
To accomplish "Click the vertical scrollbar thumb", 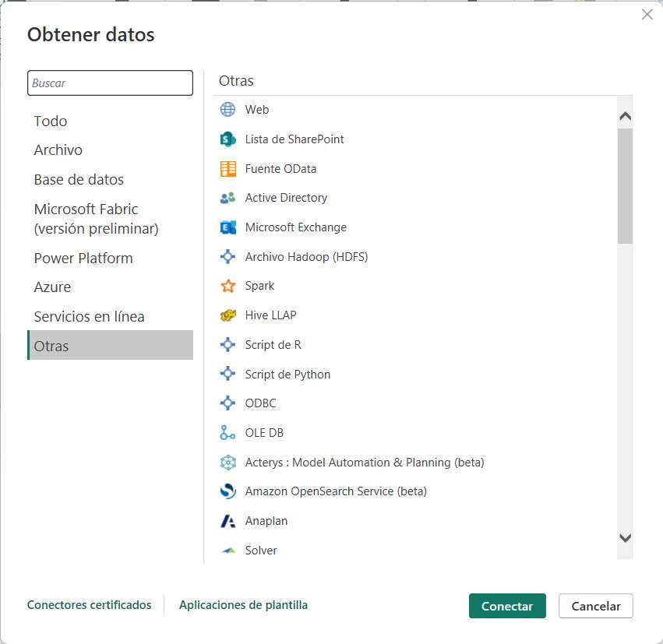I will pos(625,185).
